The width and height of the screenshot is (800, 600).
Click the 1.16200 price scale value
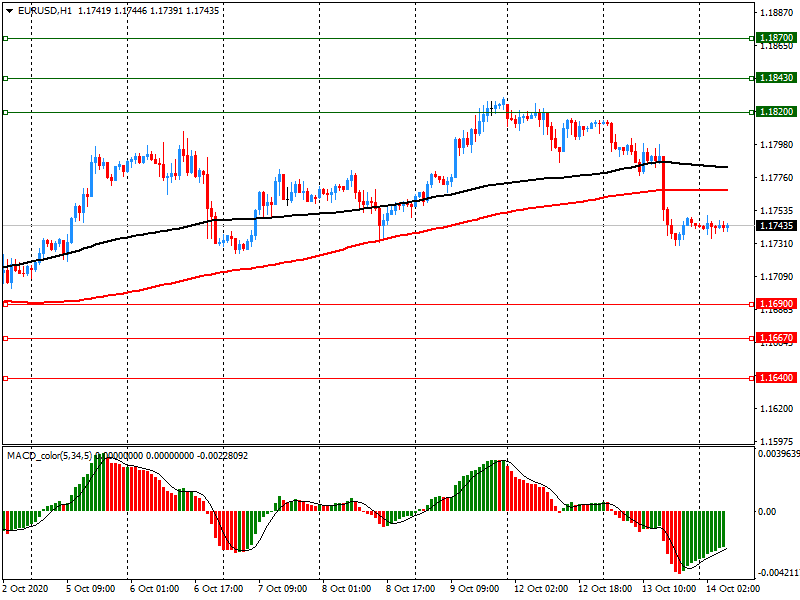pyautogui.click(x=777, y=409)
